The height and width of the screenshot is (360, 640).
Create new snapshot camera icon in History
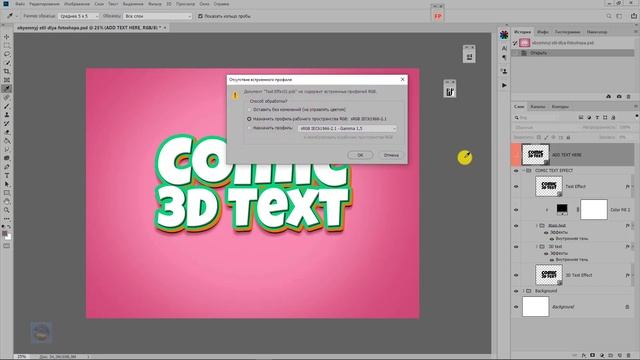pyautogui.click(x=619, y=96)
